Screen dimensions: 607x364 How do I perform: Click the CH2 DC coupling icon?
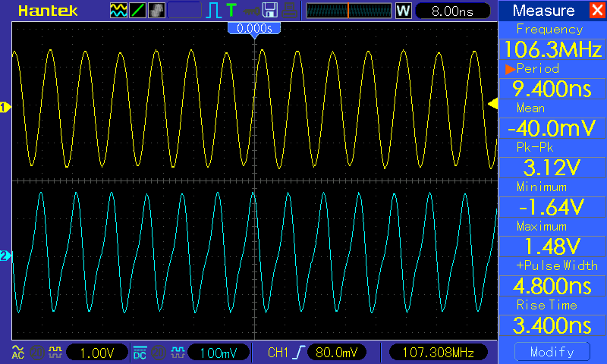coord(140,352)
